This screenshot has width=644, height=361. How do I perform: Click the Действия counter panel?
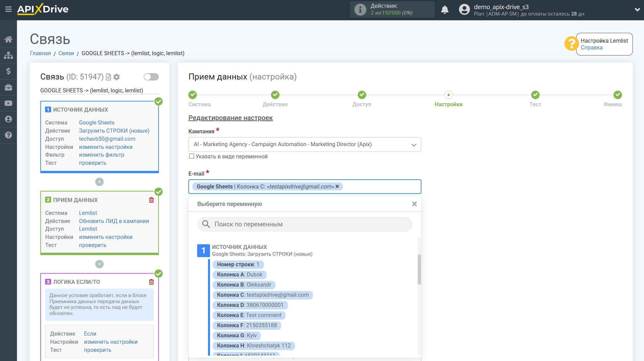392,9
